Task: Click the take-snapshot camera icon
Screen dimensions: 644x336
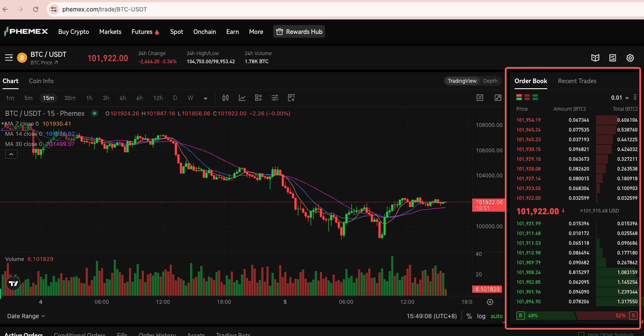Action: point(480,98)
